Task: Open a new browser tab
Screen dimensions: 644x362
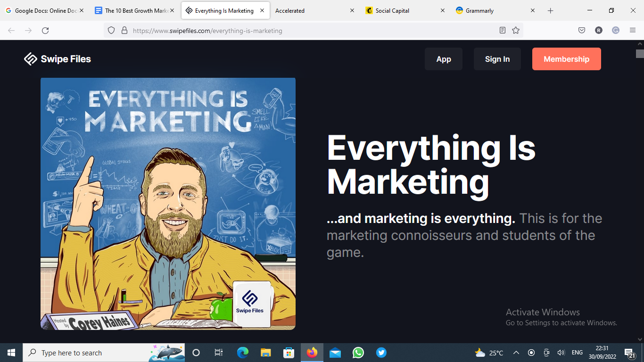Action: click(550, 10)
